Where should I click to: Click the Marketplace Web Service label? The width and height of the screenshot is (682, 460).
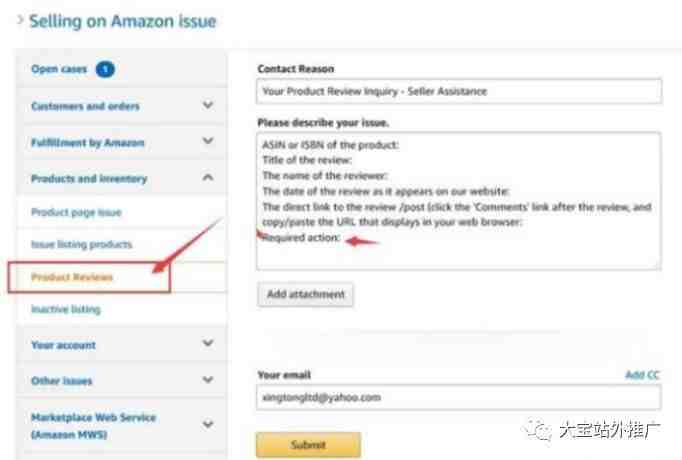(93, 426)
